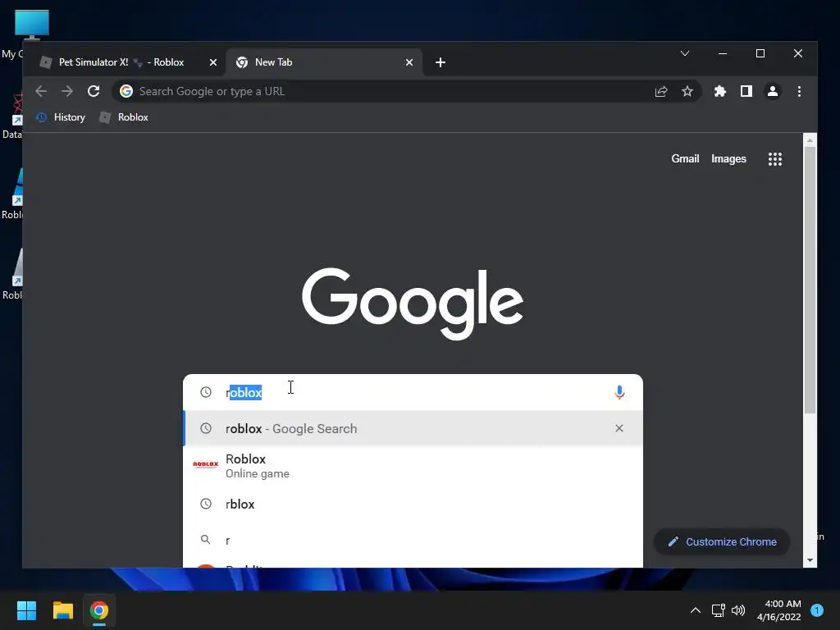This screenshot has height=630, width=840.
Task: Choose the Roblox Online game suggestion
Action: (x=413, y=466)
